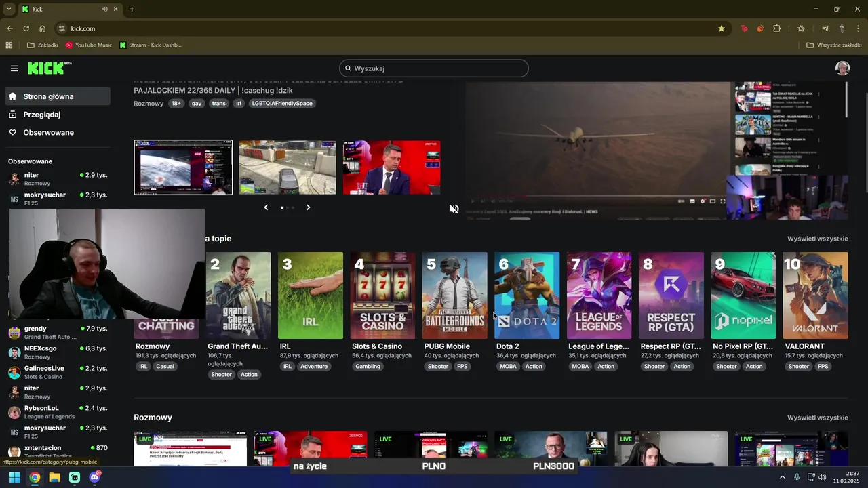868x488 pixels.
Task: Open Respect RP (GTA) category card
Action: pos(671,296)
